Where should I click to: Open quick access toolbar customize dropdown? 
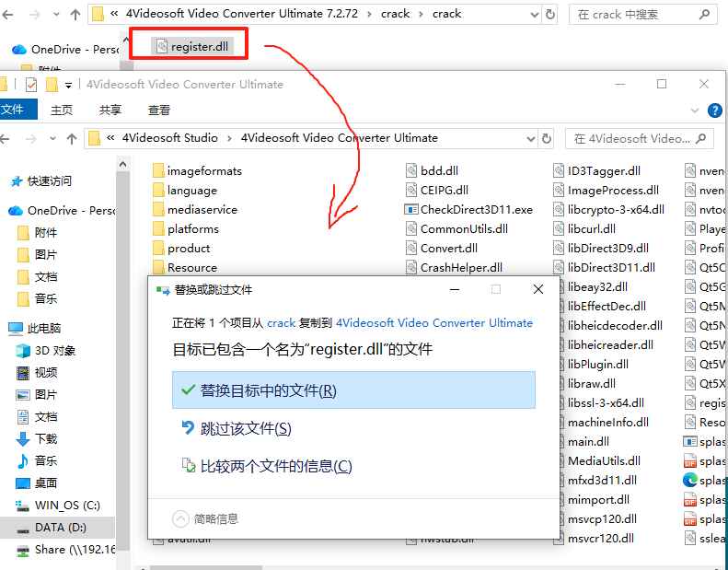pyautogui.click(x=68, y=85)
